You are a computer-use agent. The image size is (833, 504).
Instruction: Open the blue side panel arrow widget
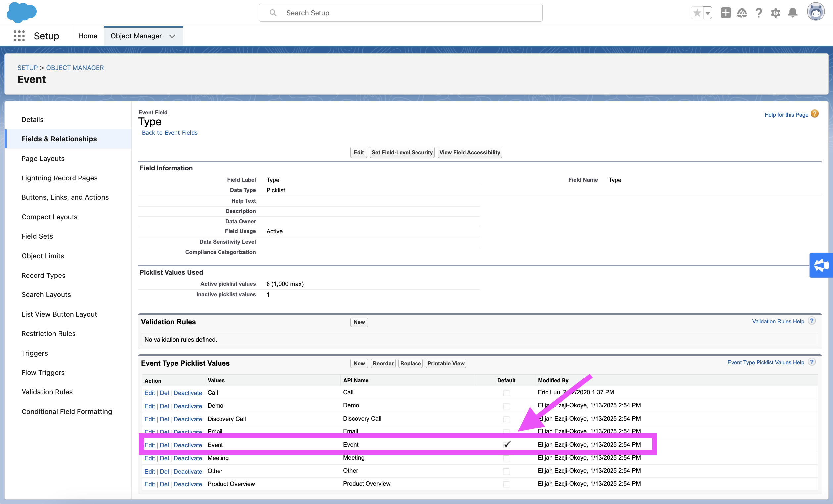click(x=821, y=265)
